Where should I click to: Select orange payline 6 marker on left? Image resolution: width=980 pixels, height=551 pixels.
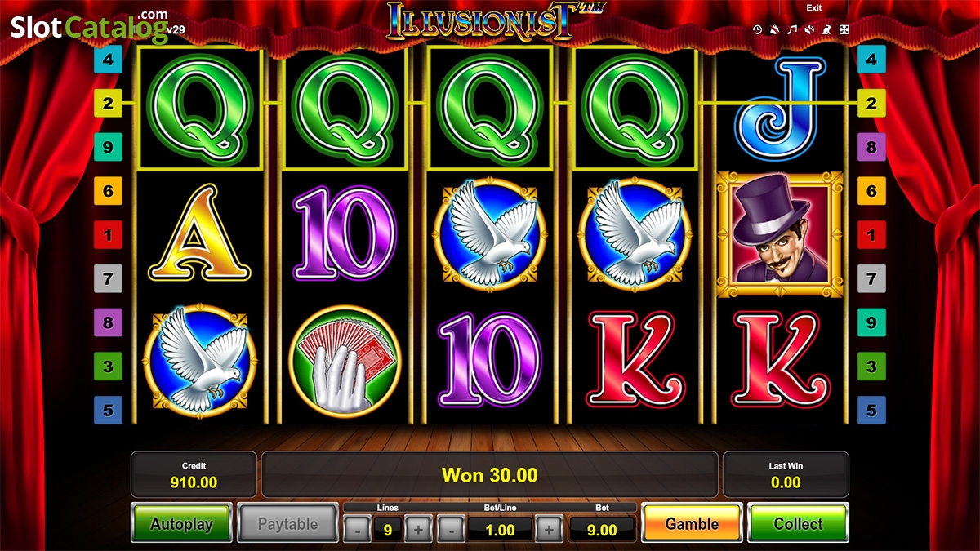pyautogui.click(x=108, y=192)
